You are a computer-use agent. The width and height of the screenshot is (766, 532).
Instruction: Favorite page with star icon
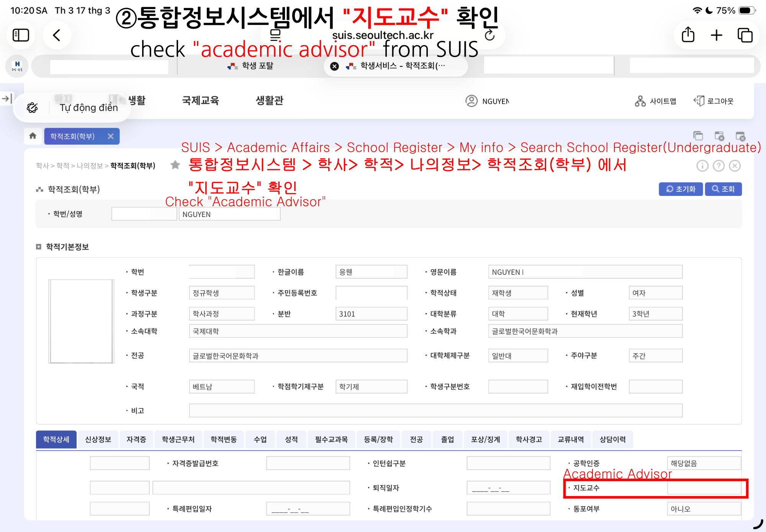[175, 165]
